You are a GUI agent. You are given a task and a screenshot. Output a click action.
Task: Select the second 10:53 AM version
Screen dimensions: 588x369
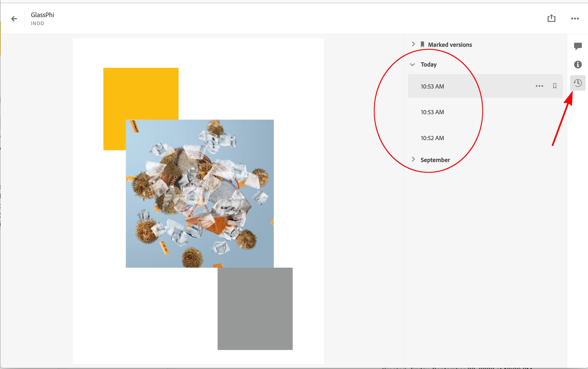pyautogui.click(x=432, y=112)
